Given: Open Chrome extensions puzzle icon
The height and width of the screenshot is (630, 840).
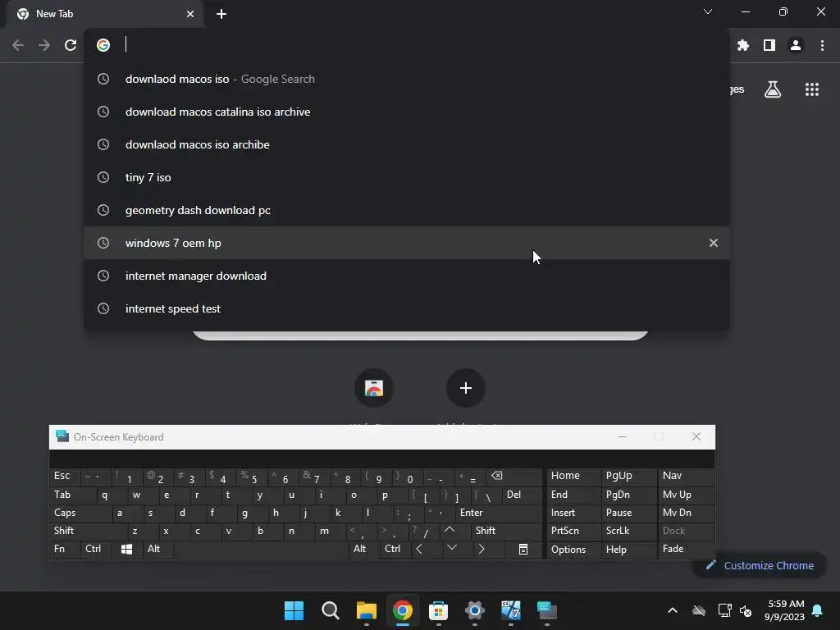Looking at the screenshot, I should 742,46.
